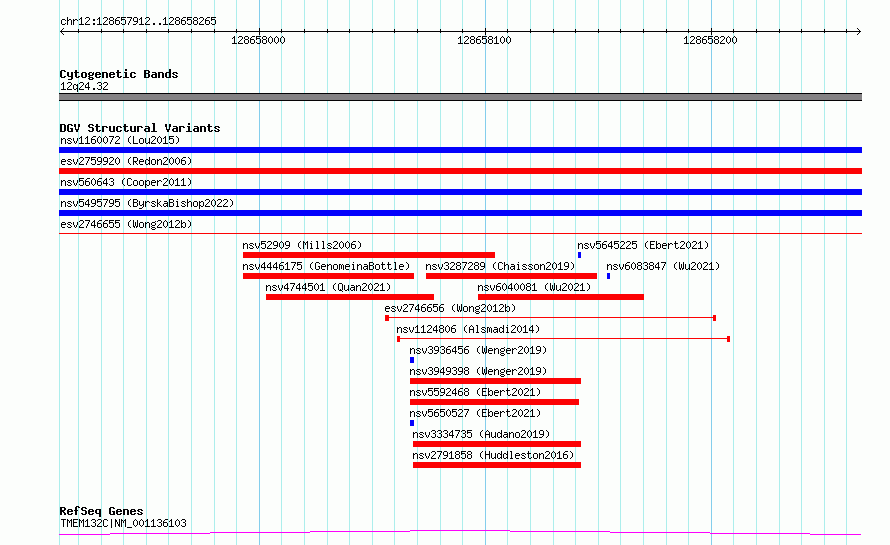Click the nsv1160072 (Lou2015) variant label
Screen dimensions: 890x545
point(120,140)
